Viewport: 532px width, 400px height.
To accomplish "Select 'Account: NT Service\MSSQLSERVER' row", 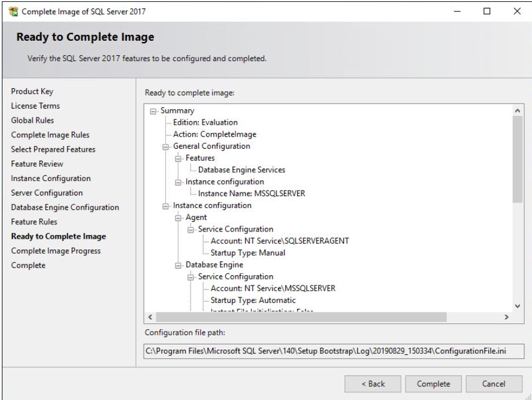I will coord(273,288).
